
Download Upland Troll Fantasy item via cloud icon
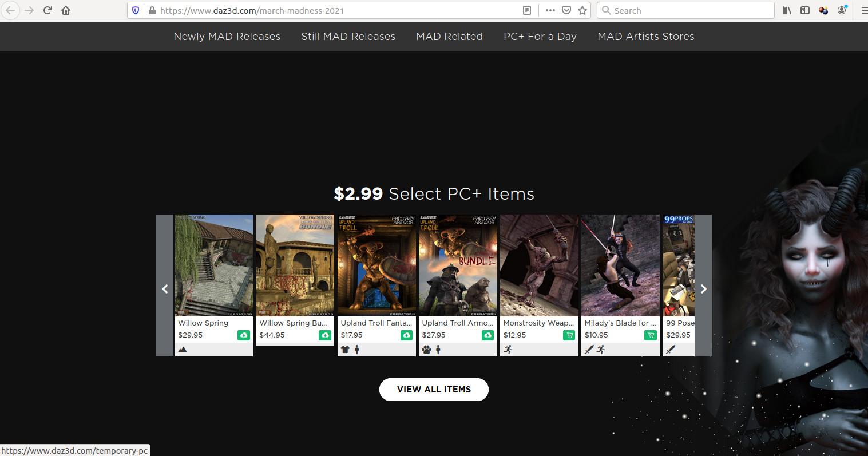406,335
